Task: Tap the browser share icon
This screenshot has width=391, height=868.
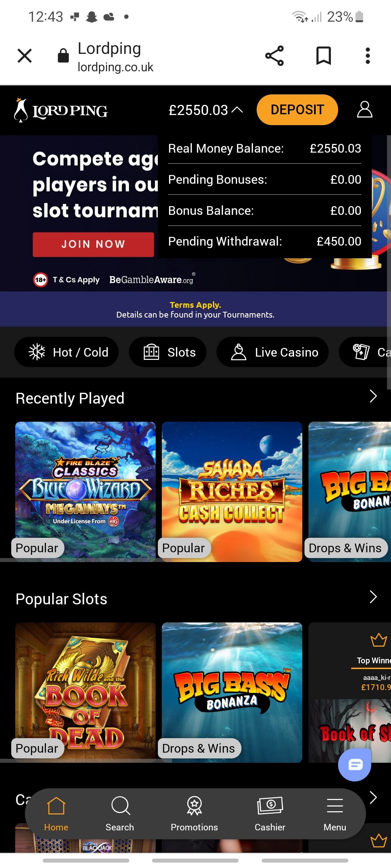Action: pyautogui.click(x=274, y=56)
